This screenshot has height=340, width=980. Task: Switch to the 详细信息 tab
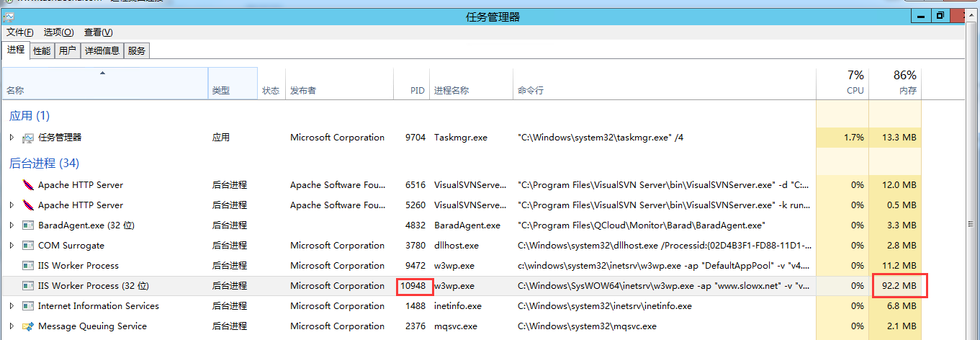click(x=102, y=50)
